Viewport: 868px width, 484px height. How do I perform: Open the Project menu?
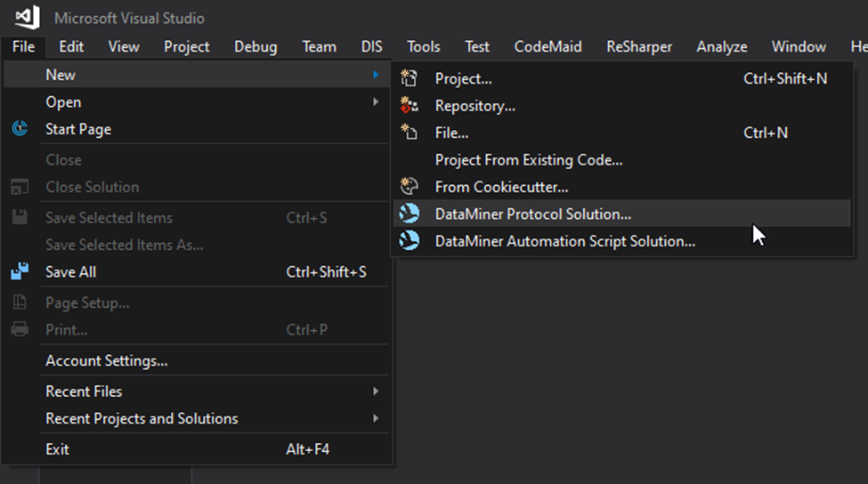pyautogui.click(x=187, y=46)
